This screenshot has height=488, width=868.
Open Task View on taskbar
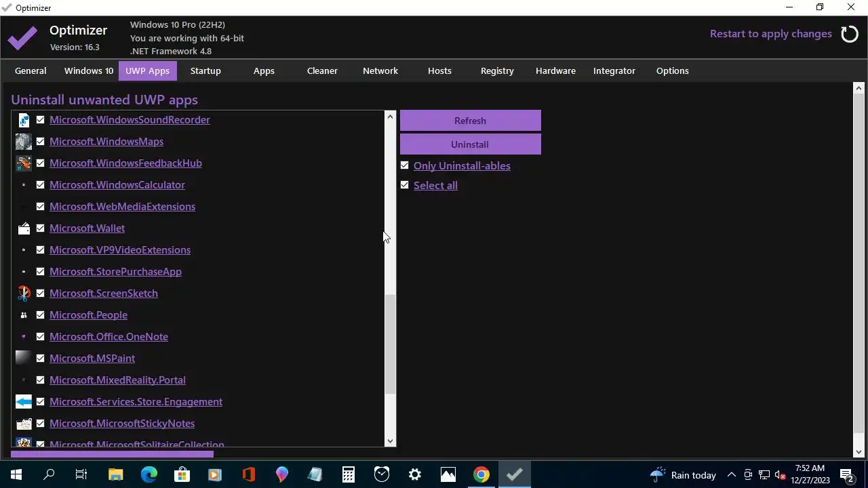(x=81, y=474)
